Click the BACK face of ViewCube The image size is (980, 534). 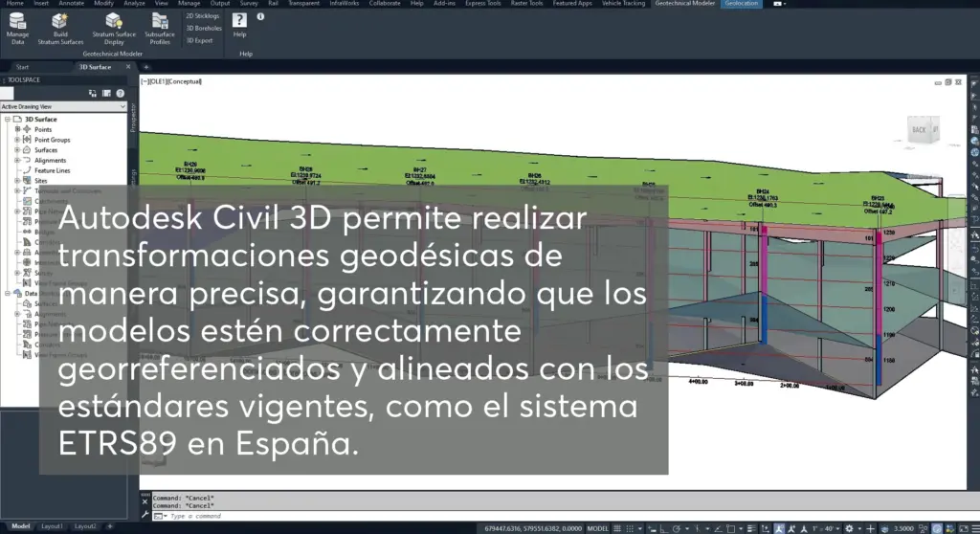(x=920, y=130)
